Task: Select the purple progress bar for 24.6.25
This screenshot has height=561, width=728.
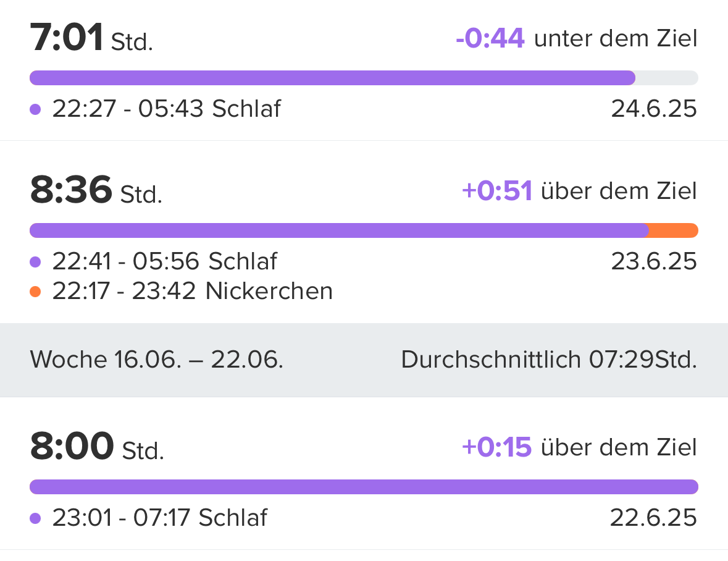Action: pyautogui.click(x=332, y=78)
